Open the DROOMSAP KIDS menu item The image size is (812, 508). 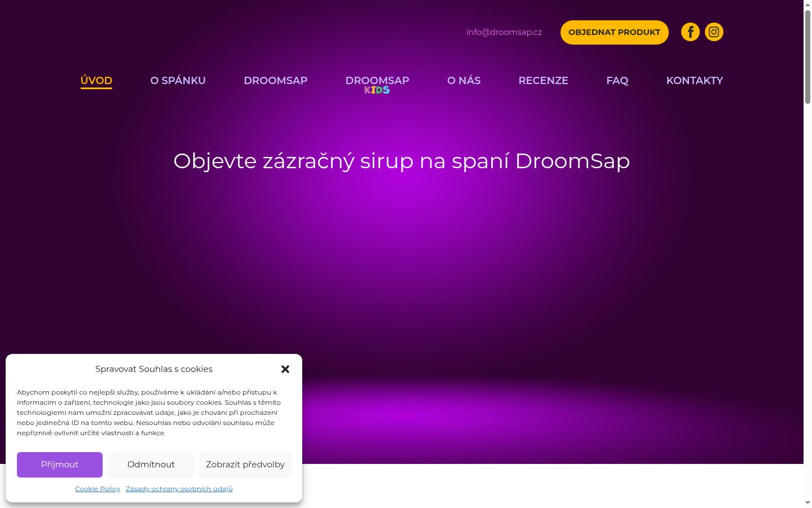click(x=377, y=84)
